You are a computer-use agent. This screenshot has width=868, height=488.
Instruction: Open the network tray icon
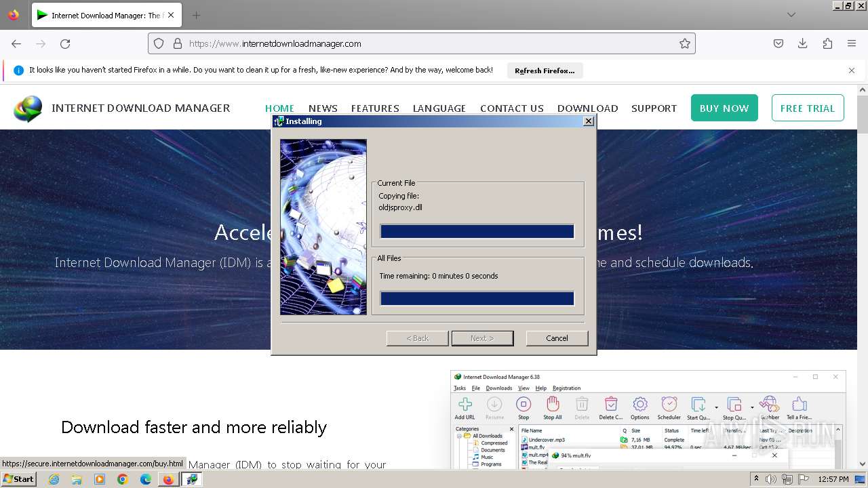787,479
